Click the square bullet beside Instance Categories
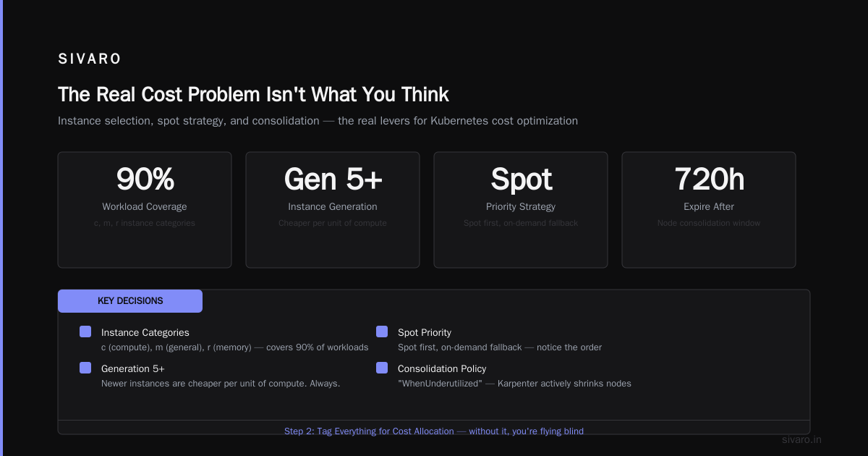The height and width of the screenshot is (456, 868). pos(85,332)
